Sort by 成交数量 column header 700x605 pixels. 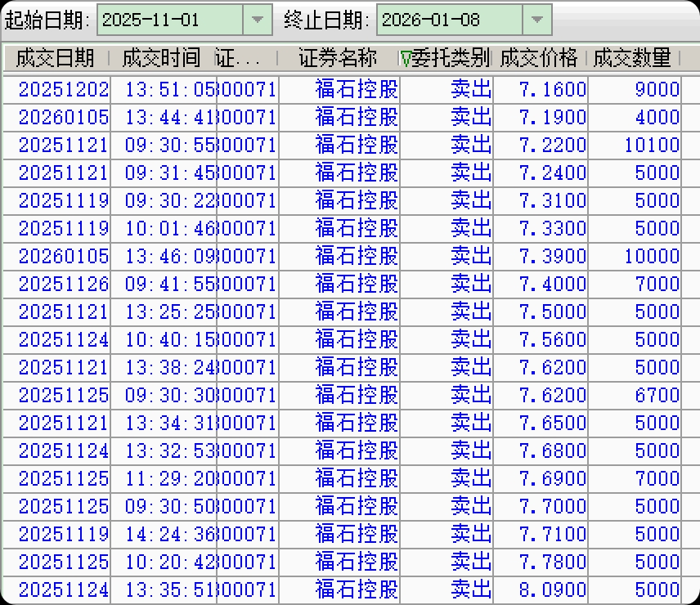pyautogui.click(x=632, y=58)
